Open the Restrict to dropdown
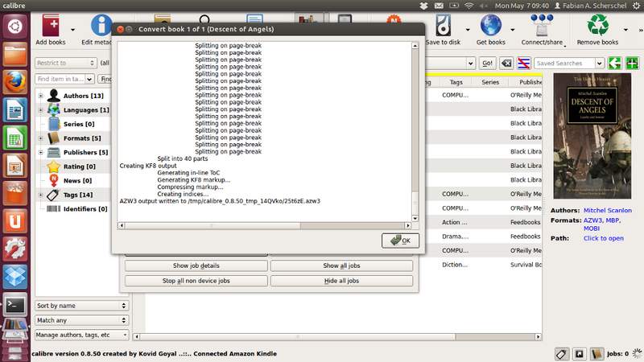This screenshot has height=362, width=644. pyautogui.click(x=66, y=63)
